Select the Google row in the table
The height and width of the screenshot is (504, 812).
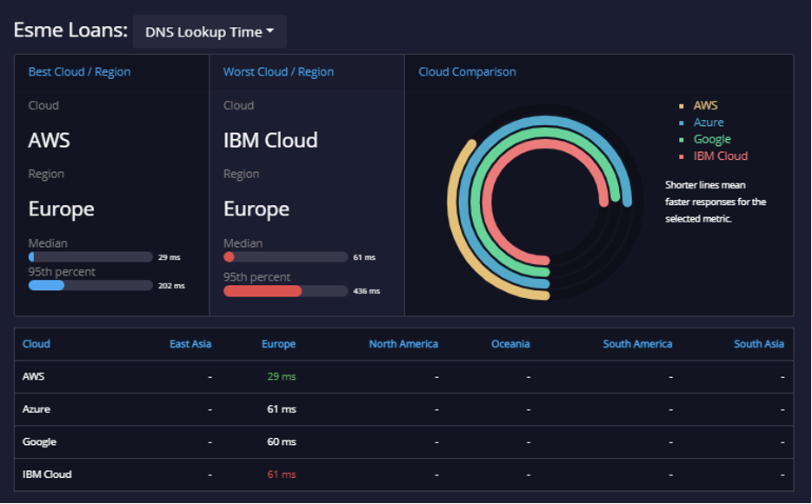pos(404,442)
